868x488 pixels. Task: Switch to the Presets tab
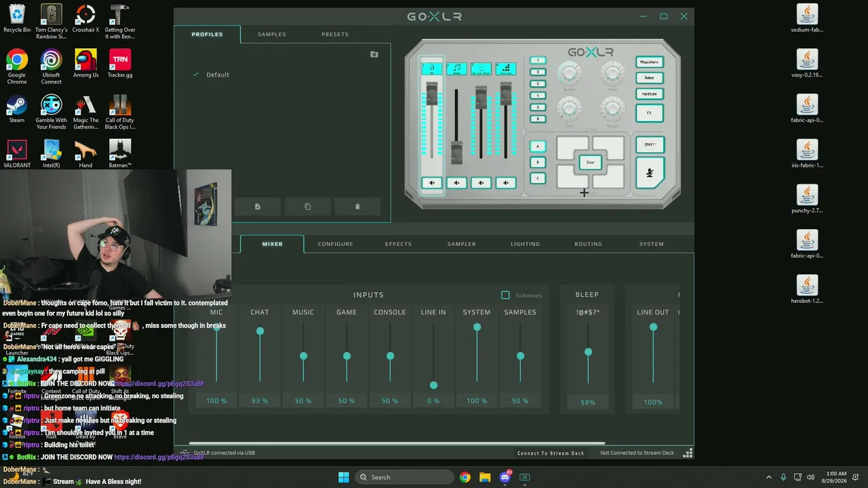tap(335, 35)
